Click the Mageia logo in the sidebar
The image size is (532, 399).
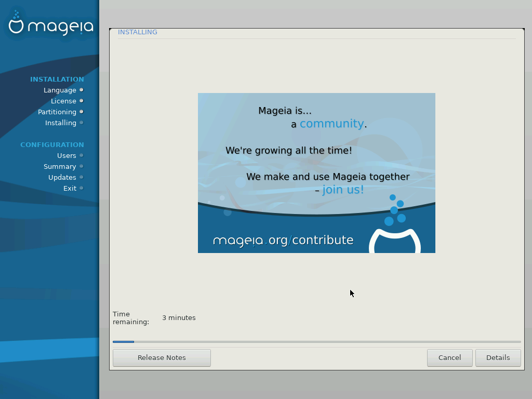tap(50, 25)
